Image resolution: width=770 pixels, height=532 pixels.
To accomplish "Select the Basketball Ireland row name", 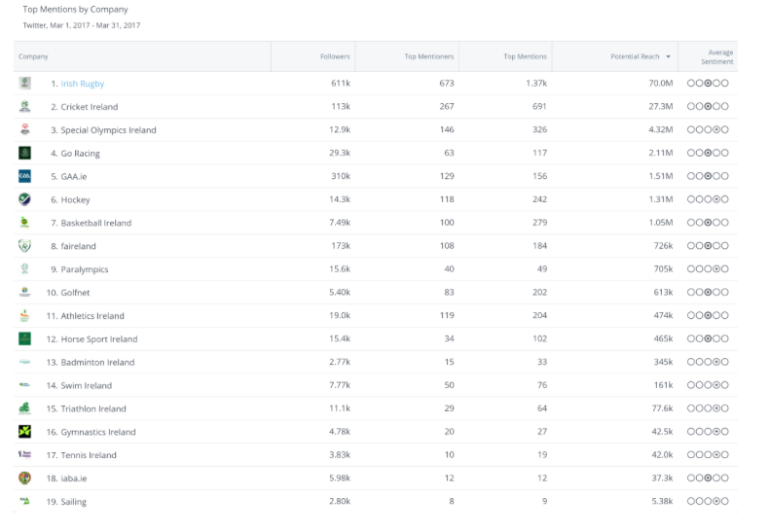I will (95, 223).
